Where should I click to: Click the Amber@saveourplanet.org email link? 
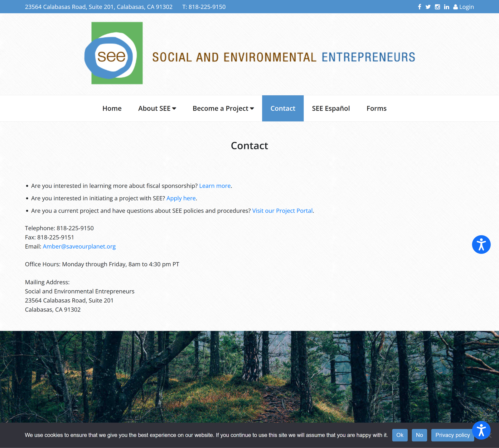click(x=79, y=246)
